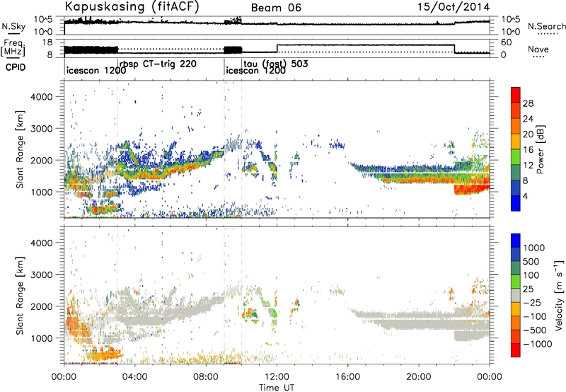
Task: Click the 'Nave' legend label
Action: click(538, 50)
